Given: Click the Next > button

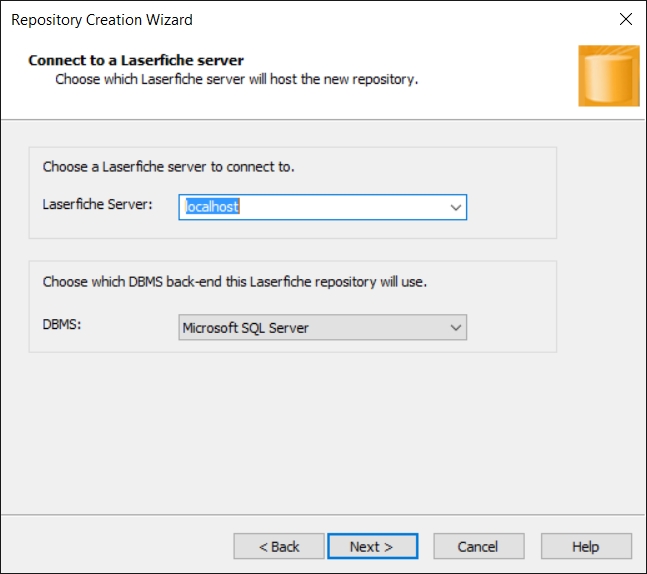Looking at the screenshot, I should 373,546.
